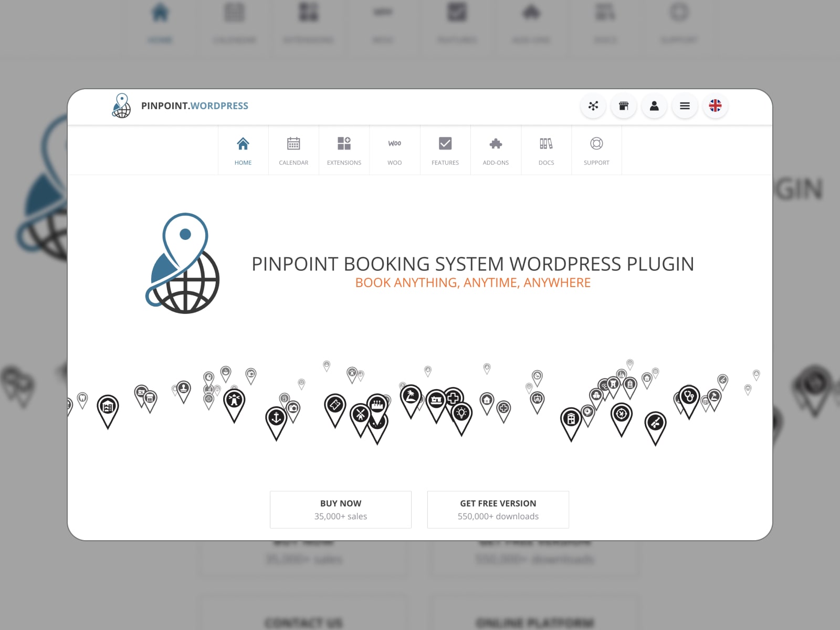Open the CALENDAR tab
The width and height of the screenshot is (840, 630).
(293, 150)
